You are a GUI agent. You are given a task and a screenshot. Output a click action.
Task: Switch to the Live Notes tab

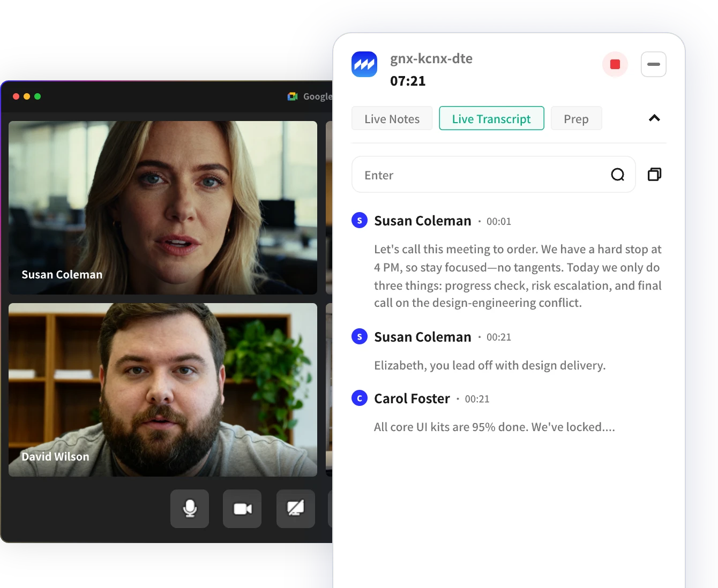point(392,118)
